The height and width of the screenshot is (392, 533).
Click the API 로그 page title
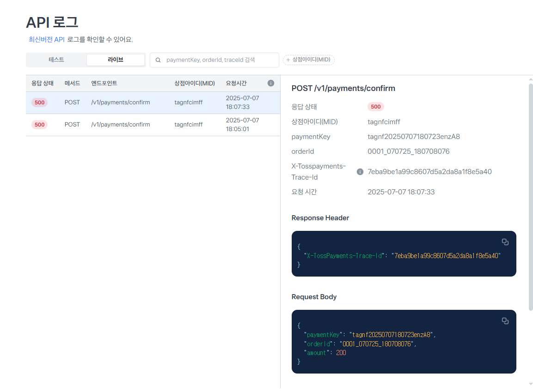(x=52, y=23)
